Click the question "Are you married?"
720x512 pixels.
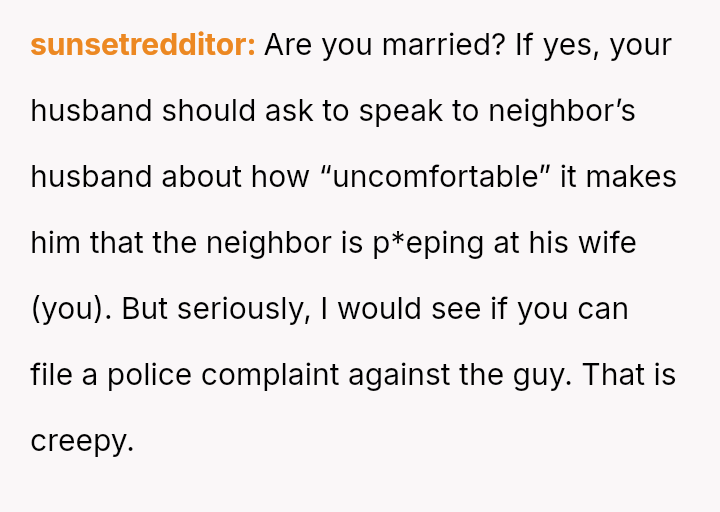point(385,45)
